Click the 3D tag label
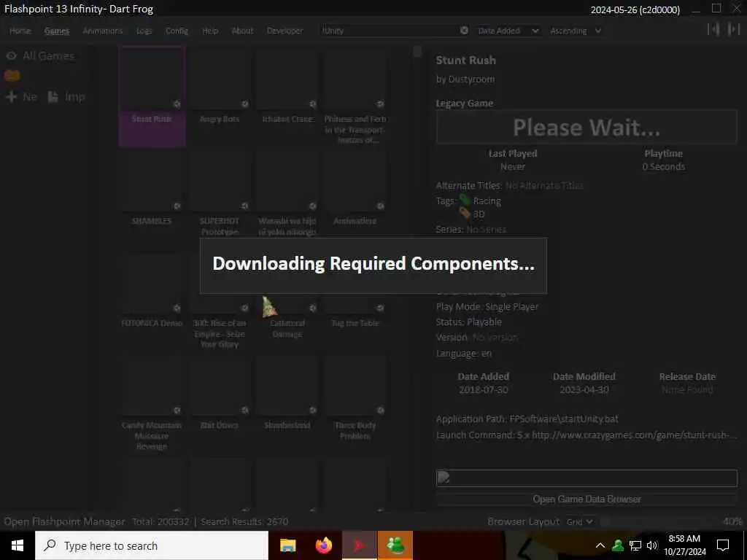The height and width of the screenshot is (560, 747). [479, 214]
